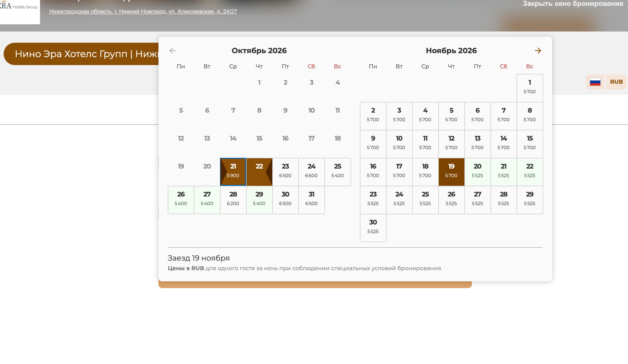Choose November 29 priced 5525

click(530, 200)
